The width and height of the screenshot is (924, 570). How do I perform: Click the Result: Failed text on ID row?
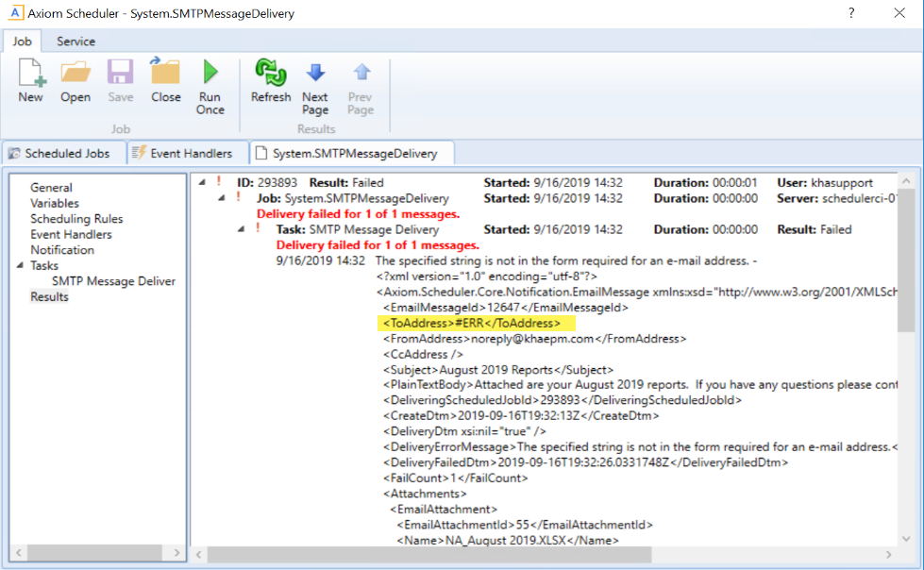click(346, 183)
